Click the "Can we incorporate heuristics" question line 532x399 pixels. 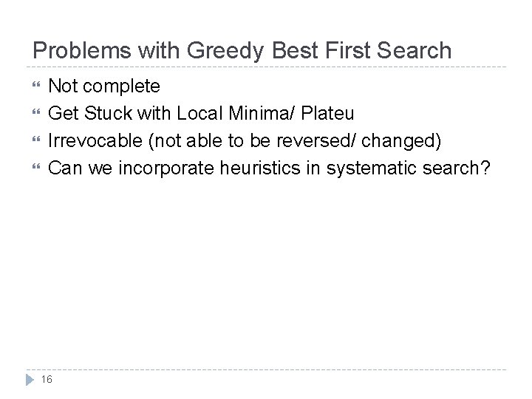pyautogui.click(x=270, y=168)
